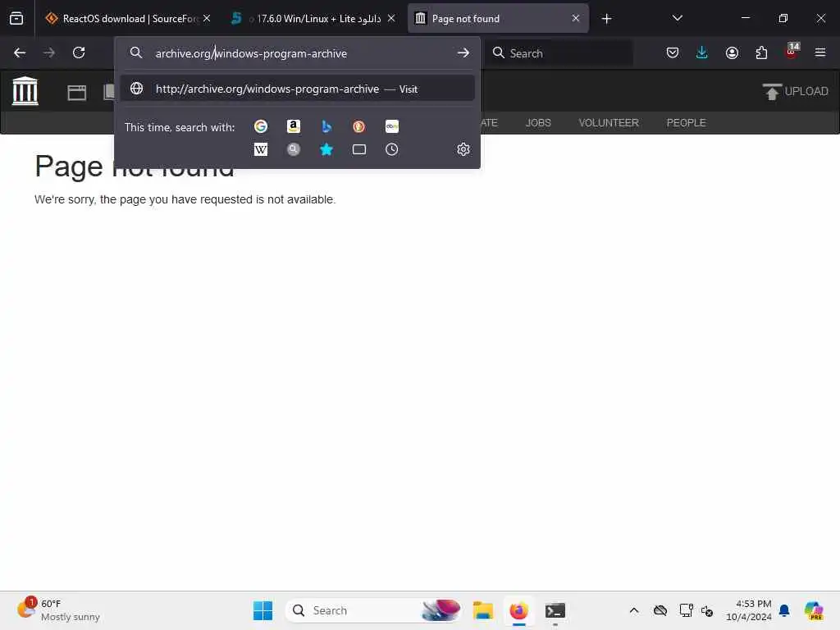840x630 pixels.
Task: Search this time with Amazon
Action: [x=294, y=126]
